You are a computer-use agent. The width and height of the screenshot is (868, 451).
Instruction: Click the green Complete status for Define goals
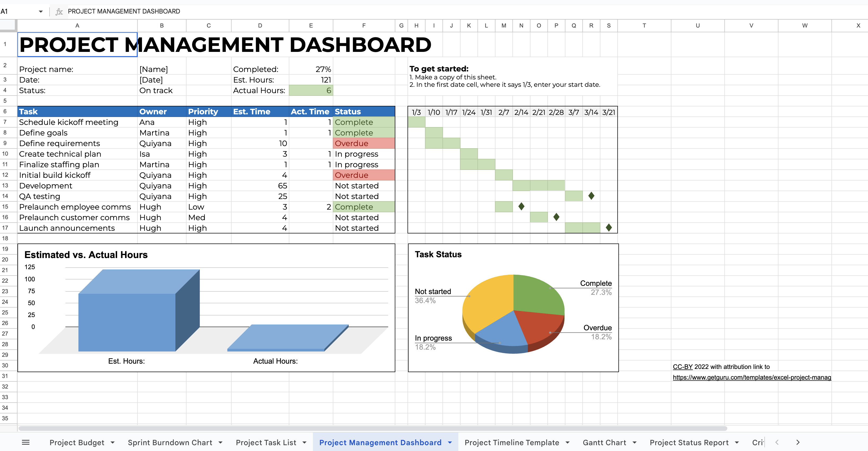364,133
